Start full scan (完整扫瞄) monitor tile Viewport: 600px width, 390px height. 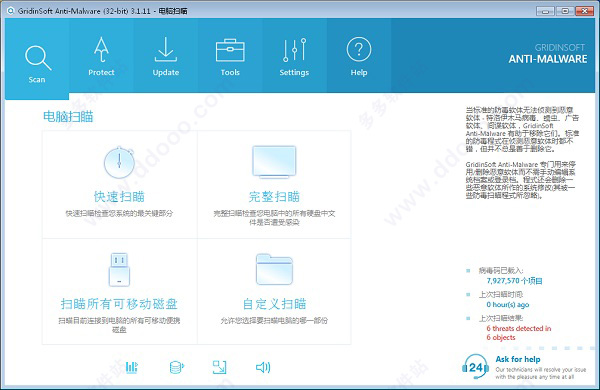[274, 184]
